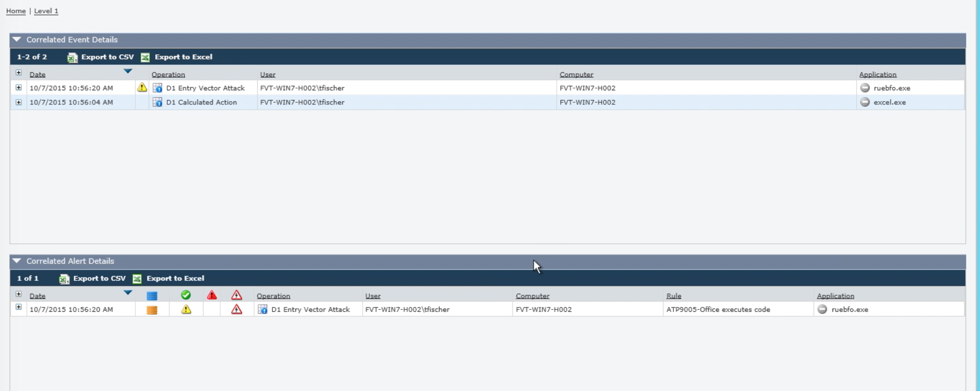Click yellow warning icon on Entry Vector Attack event

click(x=142, y=87)
